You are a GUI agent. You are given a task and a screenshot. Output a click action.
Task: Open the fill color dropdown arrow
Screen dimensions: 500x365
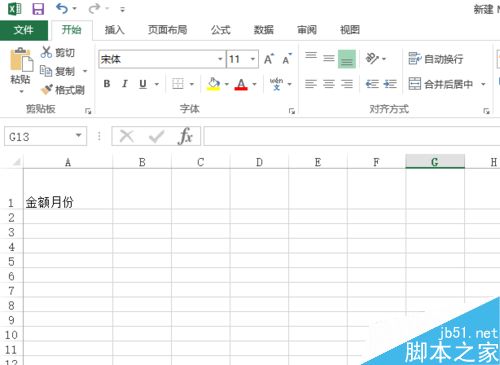point(227,84)
